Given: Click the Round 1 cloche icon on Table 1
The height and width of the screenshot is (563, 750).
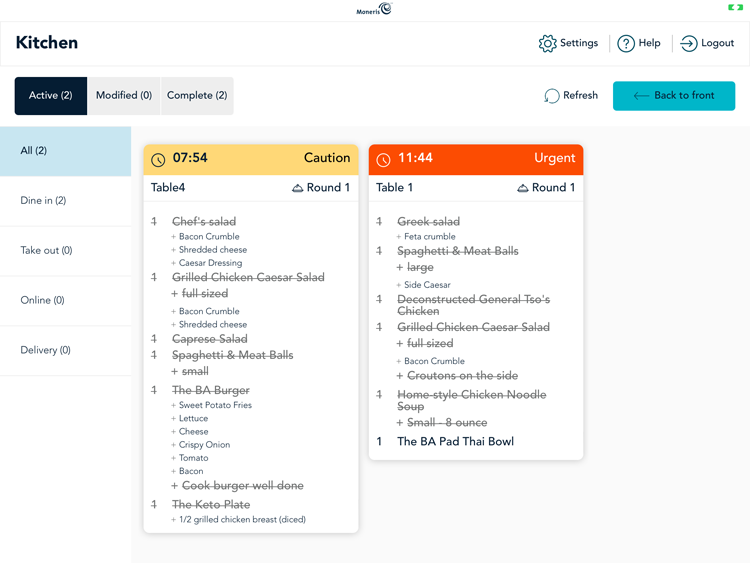Looking at the screenshot, I should pyautogui.click(x=522, y=188).
